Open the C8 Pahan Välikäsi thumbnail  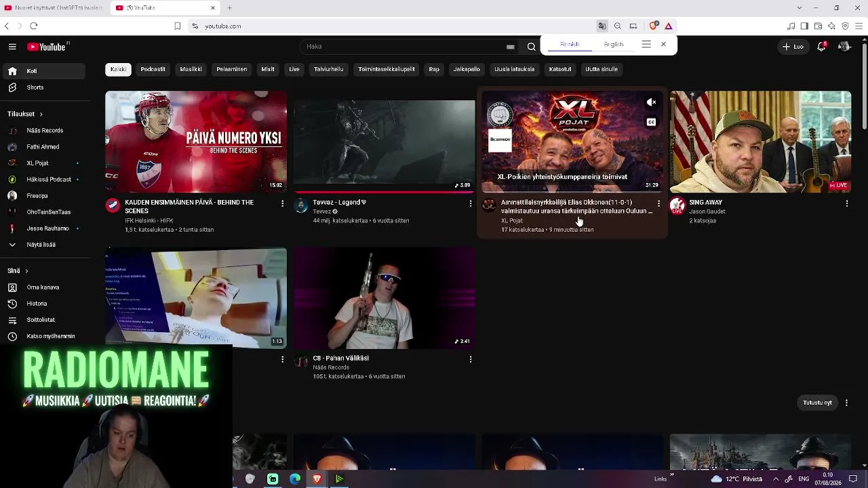[384, 298]
